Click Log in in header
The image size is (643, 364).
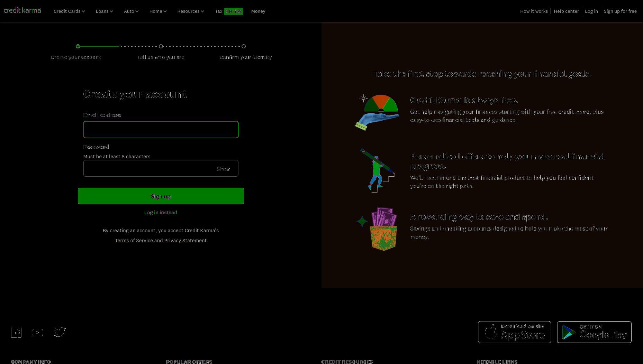click(x=591, y=11)
